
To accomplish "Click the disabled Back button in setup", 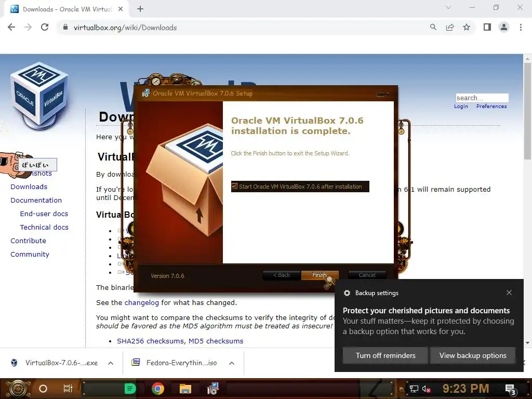I will pyautogui.click(x=281, y=275).
